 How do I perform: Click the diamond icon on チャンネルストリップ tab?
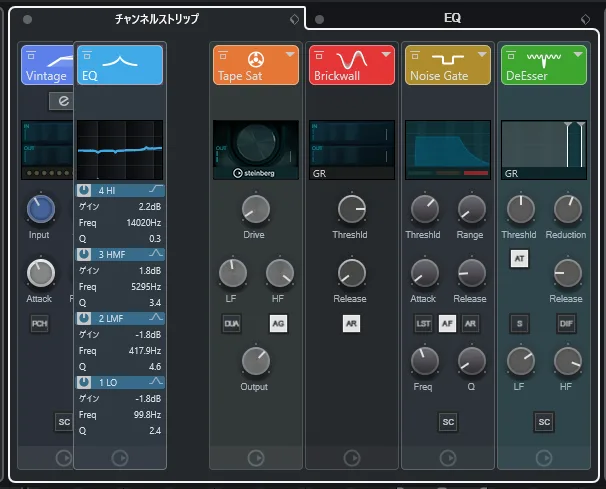pyautogui.click(x=294, y=19)
